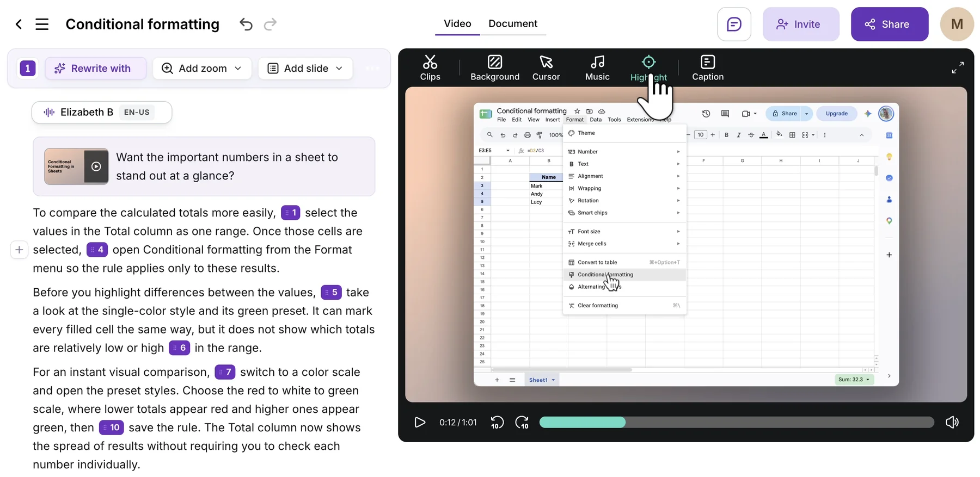Open the Music tool
Screen dimensions: 980x477
tap(597, 68)
